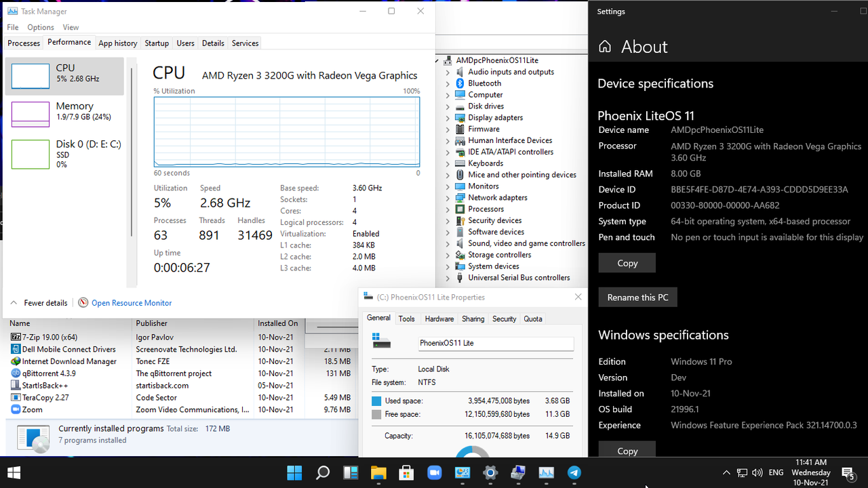Open the network tray icon
This screenshot has height=488, width=868.
[743, 472]
